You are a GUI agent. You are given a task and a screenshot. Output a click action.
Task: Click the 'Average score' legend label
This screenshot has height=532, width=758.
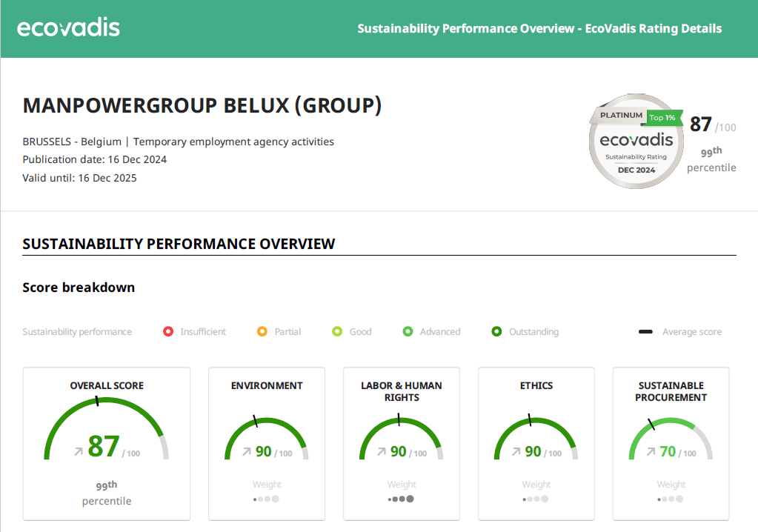[x=692, y=331]
